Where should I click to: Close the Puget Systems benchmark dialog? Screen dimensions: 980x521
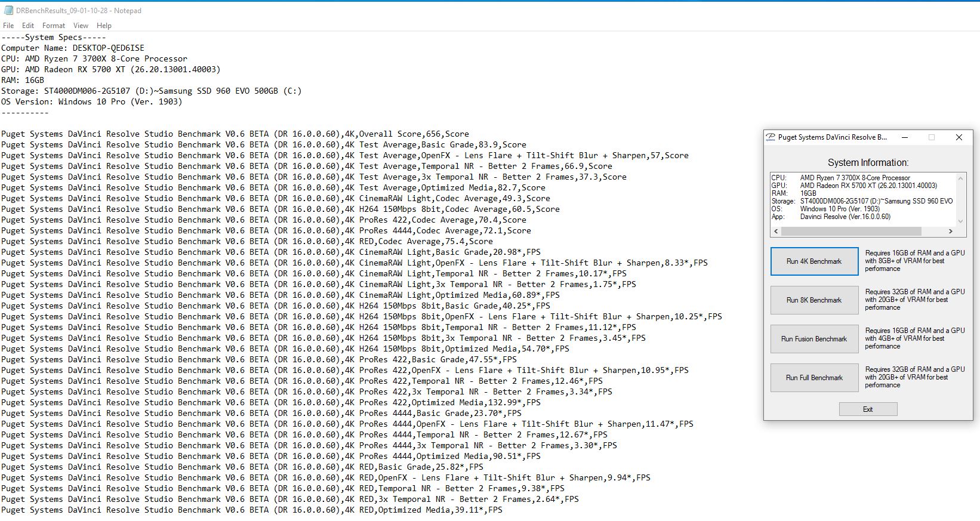click(959, 137)
